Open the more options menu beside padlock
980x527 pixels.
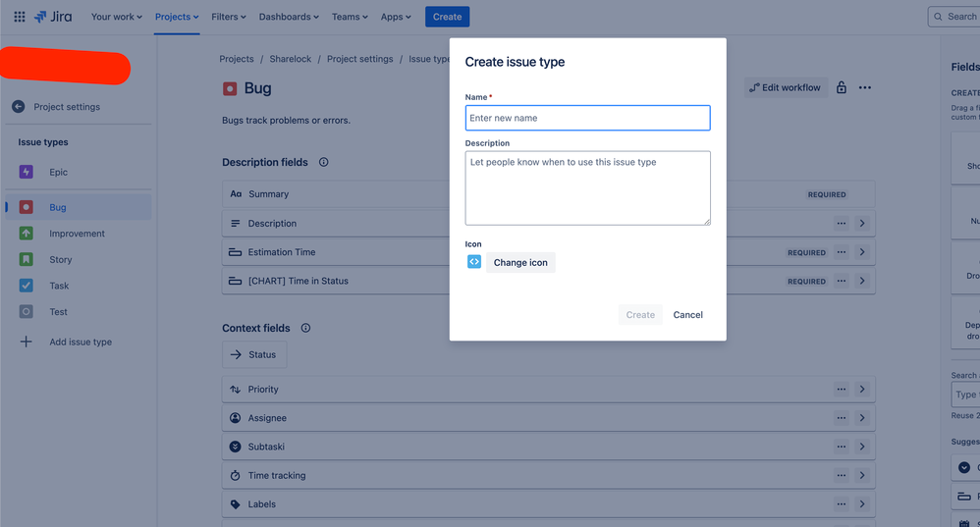coord(865,87)
